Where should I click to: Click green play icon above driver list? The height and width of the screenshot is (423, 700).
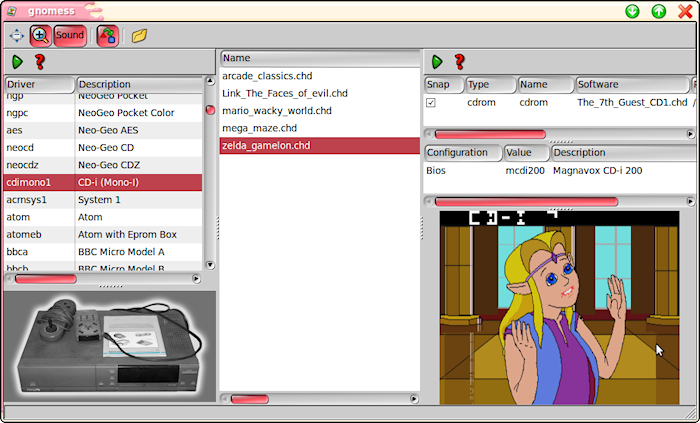[x=17, y=62]
